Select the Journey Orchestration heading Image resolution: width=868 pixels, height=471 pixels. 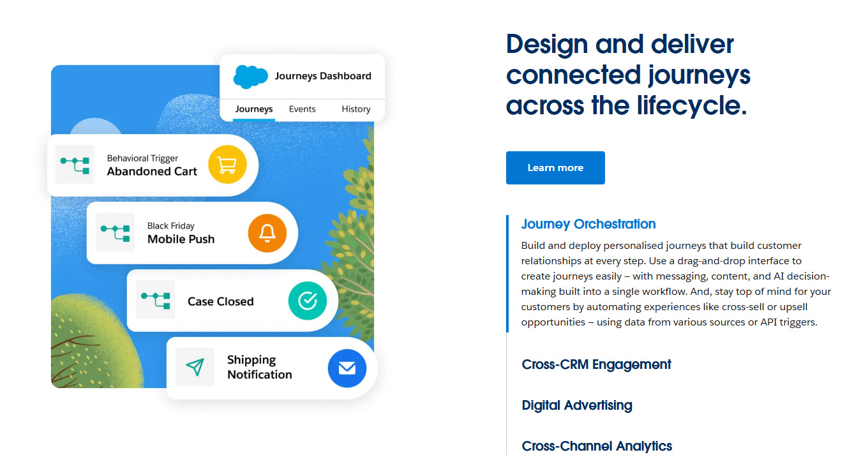[588, 224]
